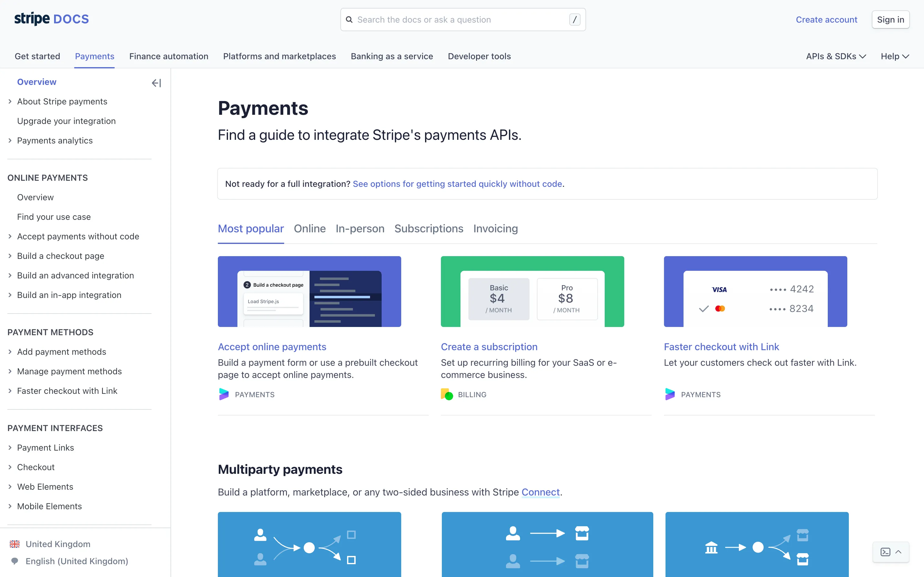Screen dimensions: 924x577
Task: Click the Sign in button
Action: coord(890,20)
